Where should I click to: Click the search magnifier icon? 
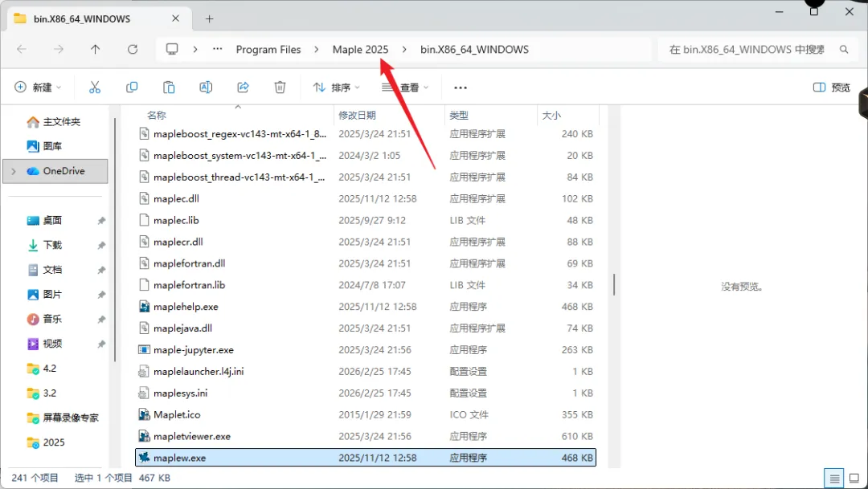tap(844, 49)
